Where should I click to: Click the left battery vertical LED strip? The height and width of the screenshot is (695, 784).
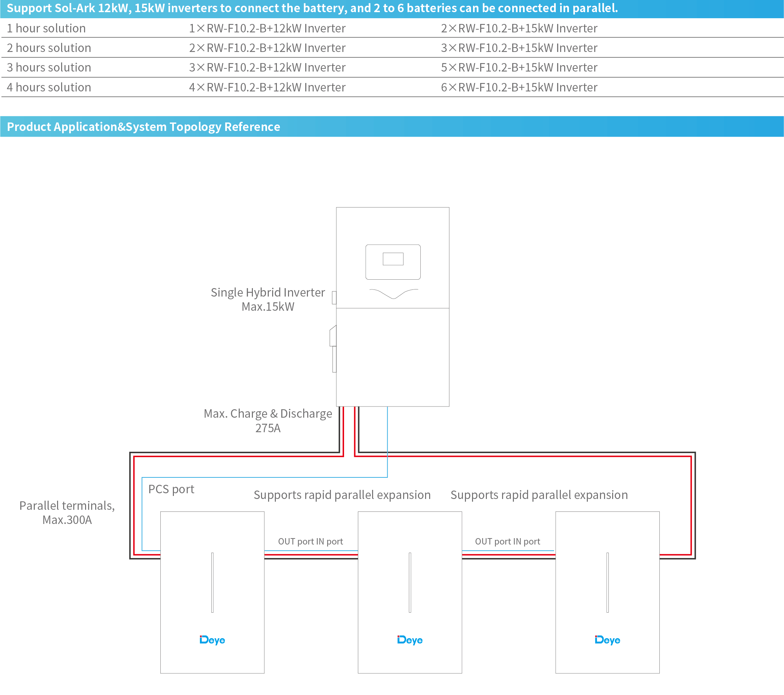(212, 582)
